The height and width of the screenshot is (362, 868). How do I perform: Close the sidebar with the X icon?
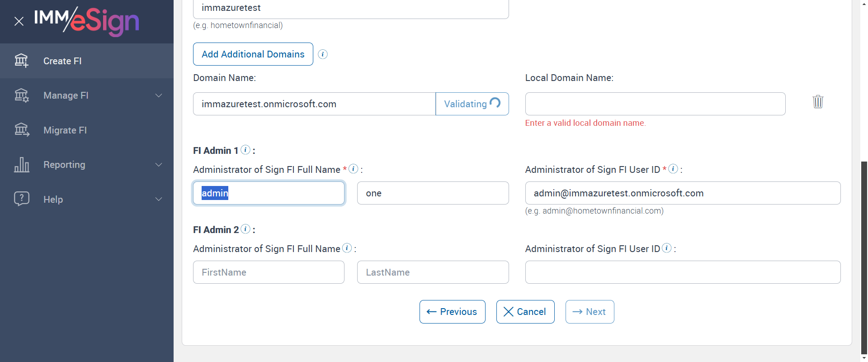pyautogui.click(x=19, y=21)
